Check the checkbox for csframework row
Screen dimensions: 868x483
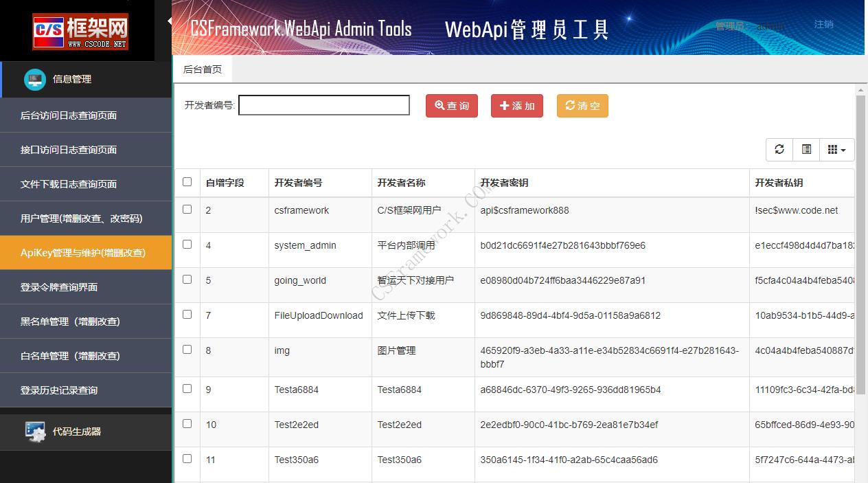tap(187, 210)
